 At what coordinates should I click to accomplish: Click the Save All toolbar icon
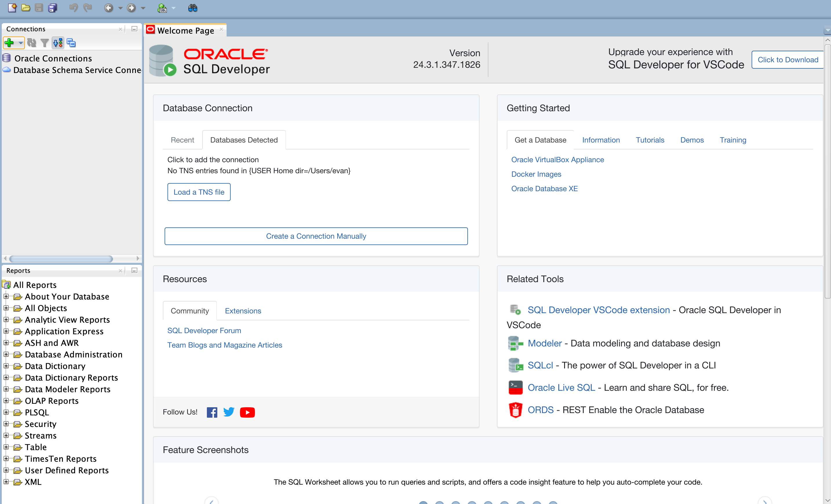coord(53,8)
